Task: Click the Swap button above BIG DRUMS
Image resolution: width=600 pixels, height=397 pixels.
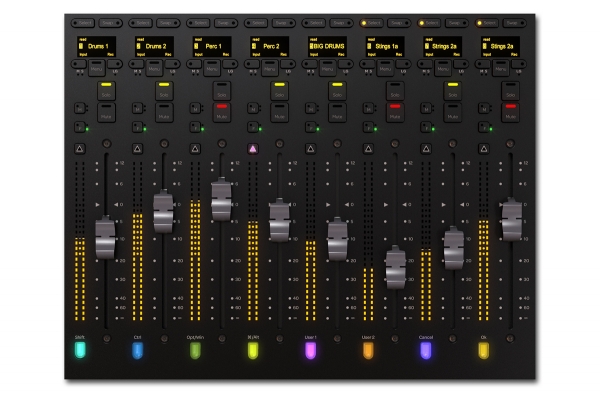Action: 341,23
